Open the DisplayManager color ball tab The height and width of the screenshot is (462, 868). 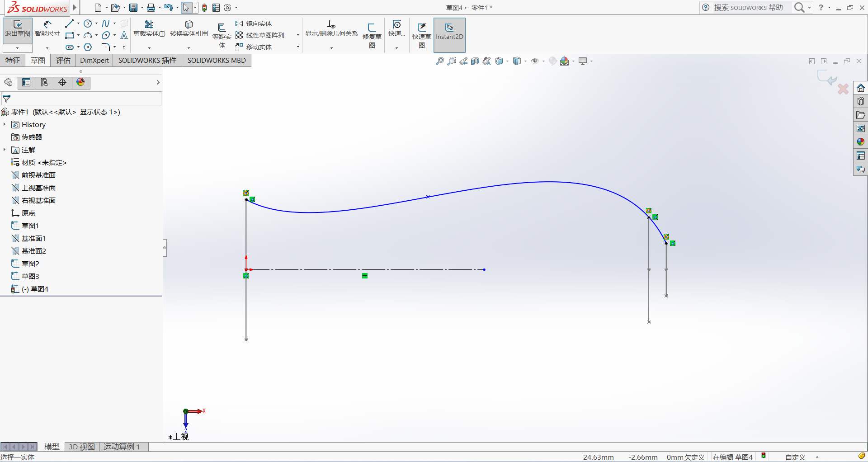pos(80,82)
